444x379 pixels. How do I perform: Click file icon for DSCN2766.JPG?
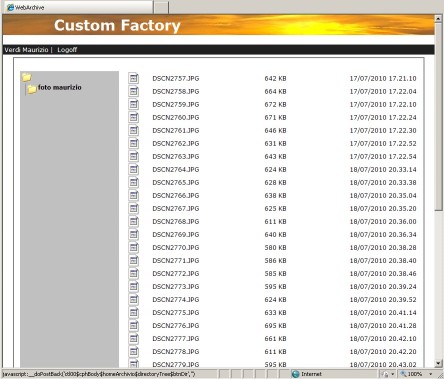[134, 195]
